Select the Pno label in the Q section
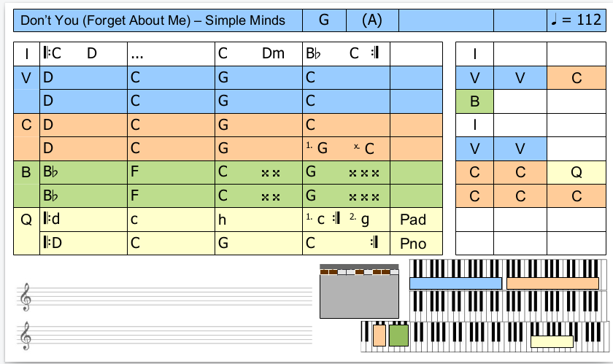The width and height of the screenshot is (613, 364). (x=413, y=244)
